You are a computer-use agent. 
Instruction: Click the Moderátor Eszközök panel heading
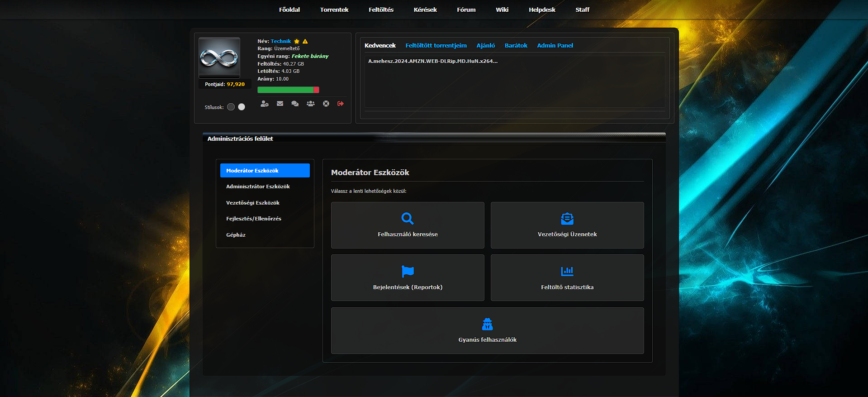(370, 172)
